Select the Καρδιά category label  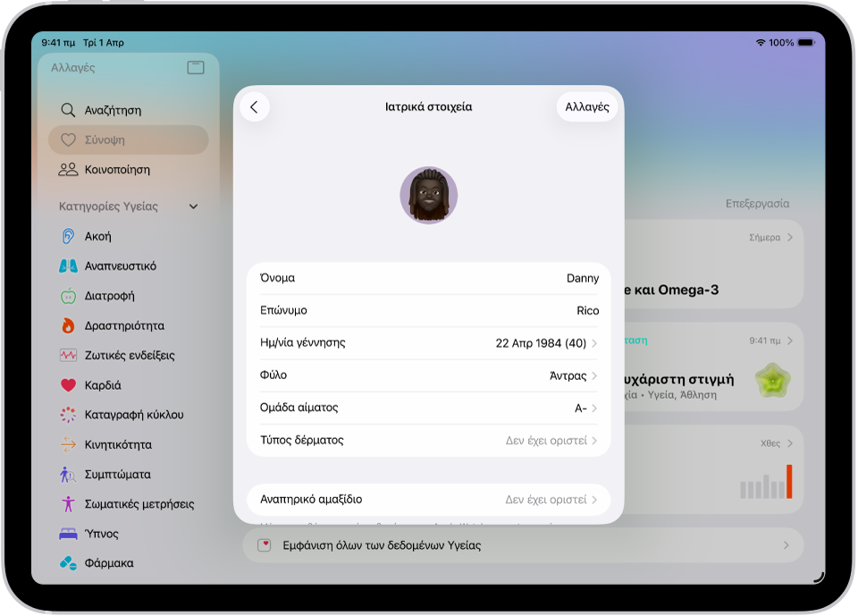(103, 385)
